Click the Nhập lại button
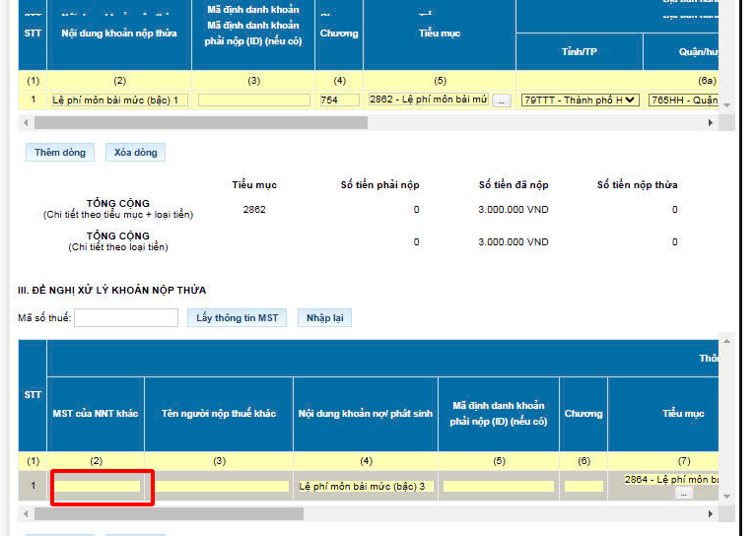This screenshot has width=756, height=536. 324,318
